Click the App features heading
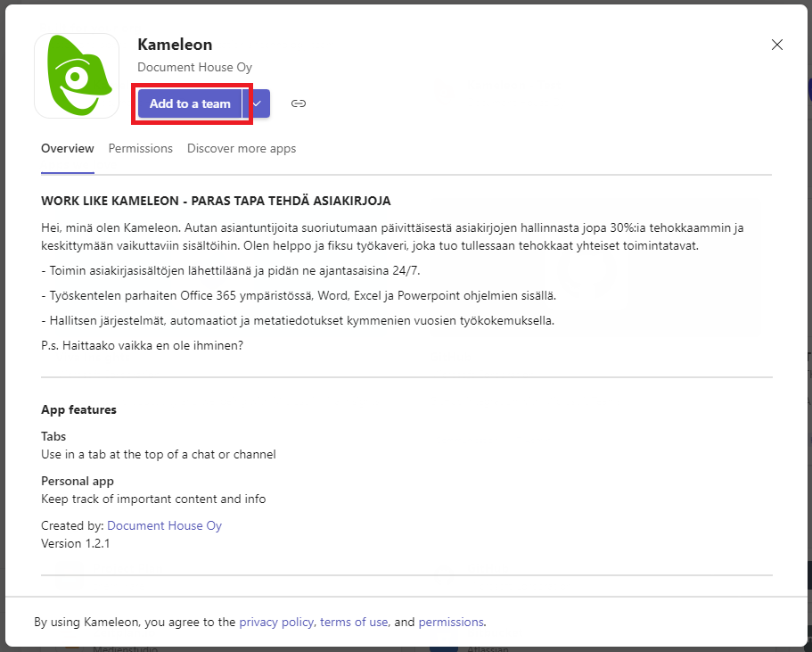Screen dimensions: 812x652 point(78,409)
